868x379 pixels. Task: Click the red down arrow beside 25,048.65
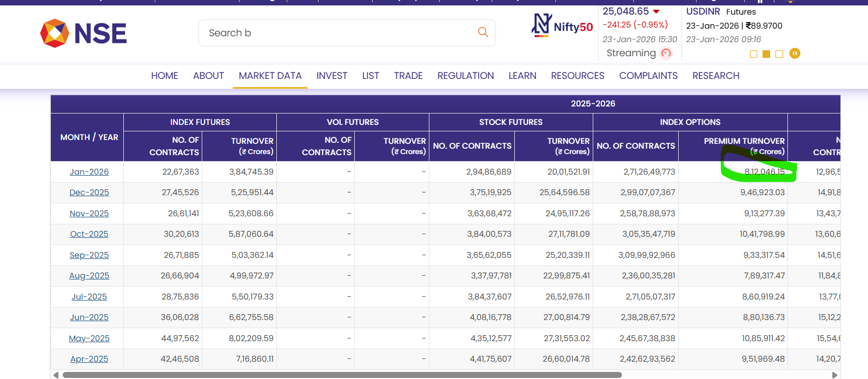click(657, 11)
